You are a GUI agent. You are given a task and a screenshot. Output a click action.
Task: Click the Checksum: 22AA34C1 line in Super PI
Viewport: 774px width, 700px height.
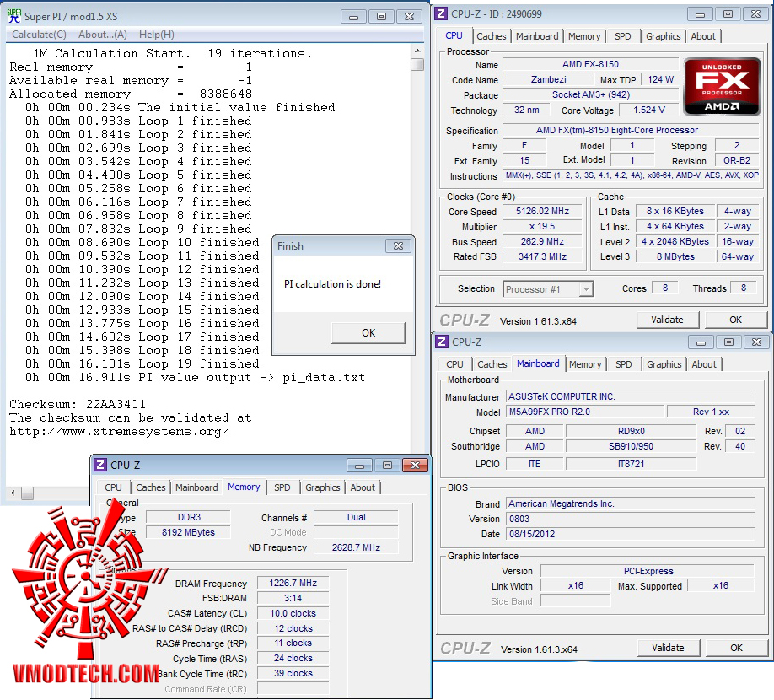[x=78, y=404]
